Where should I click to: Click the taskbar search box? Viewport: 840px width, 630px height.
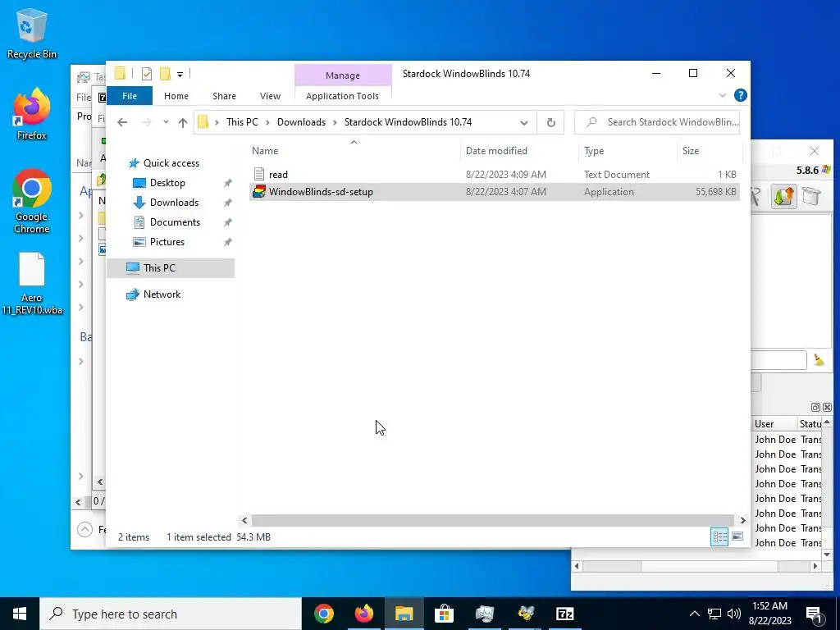(171, 614)
